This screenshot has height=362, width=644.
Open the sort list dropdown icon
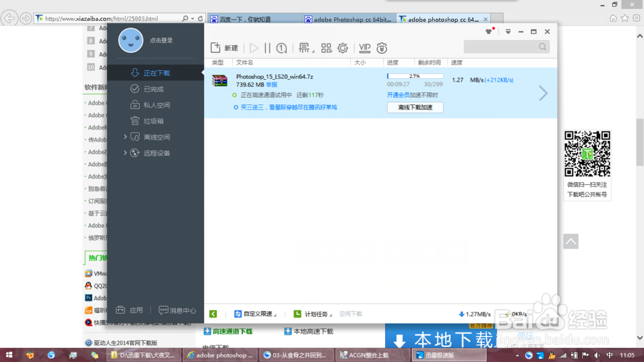(306, 48)
